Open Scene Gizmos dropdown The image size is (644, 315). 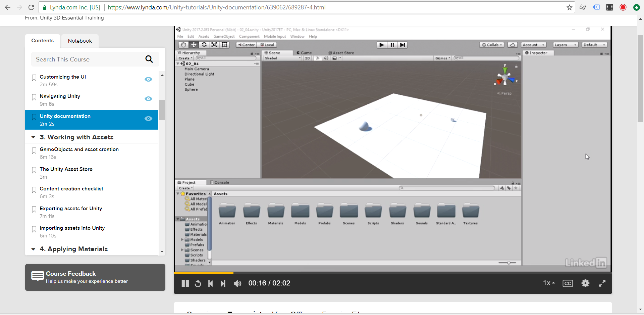pyautogui.click(x=443, y=58)
